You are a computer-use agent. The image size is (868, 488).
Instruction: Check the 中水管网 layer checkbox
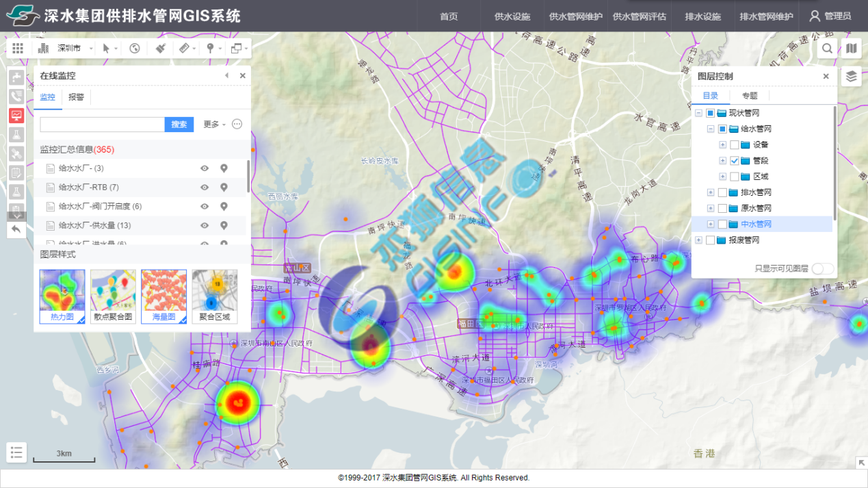722,224
